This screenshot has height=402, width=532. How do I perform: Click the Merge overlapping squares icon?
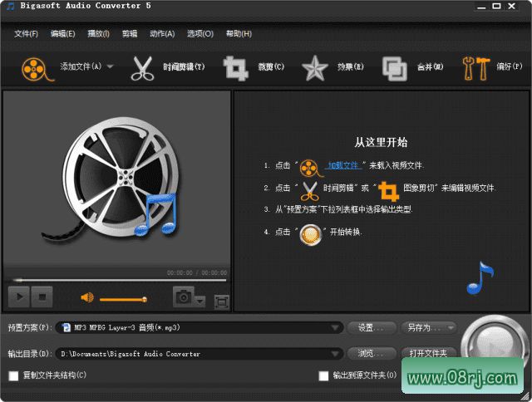pos(395,68)
